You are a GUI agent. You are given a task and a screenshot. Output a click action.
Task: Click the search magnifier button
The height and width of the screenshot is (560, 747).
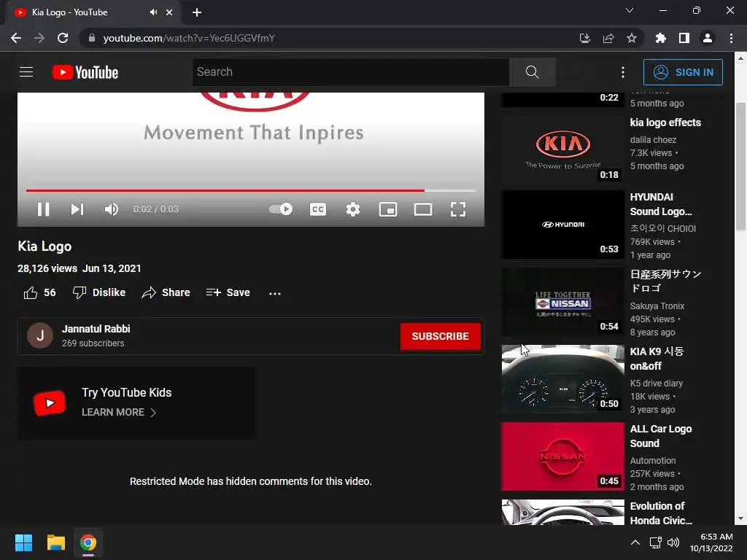pyautogui.click(x=532, y=72)
